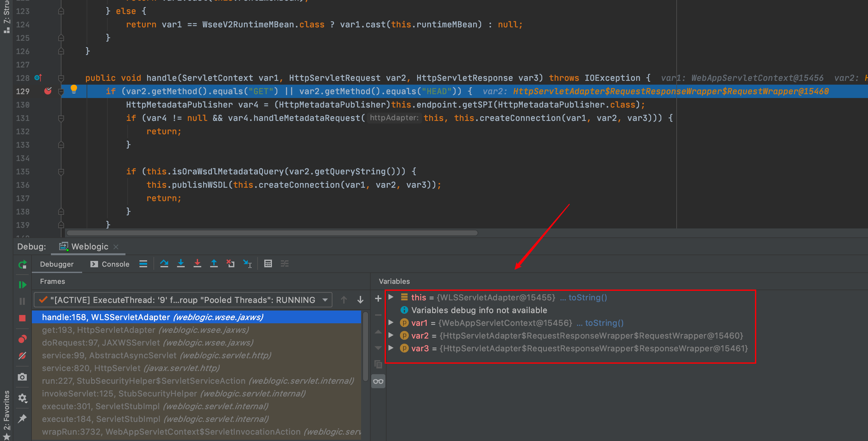Viewport: 868px width, 441px height.
Task: Click Step Over debugger icon
Action: 164,263
